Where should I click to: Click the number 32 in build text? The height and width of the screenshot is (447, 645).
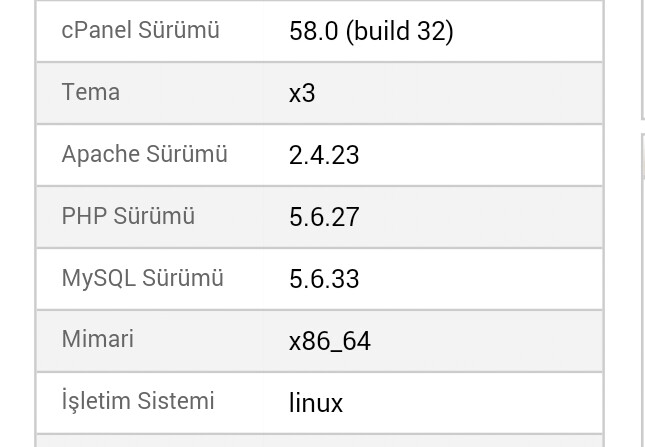coord(431,31)
